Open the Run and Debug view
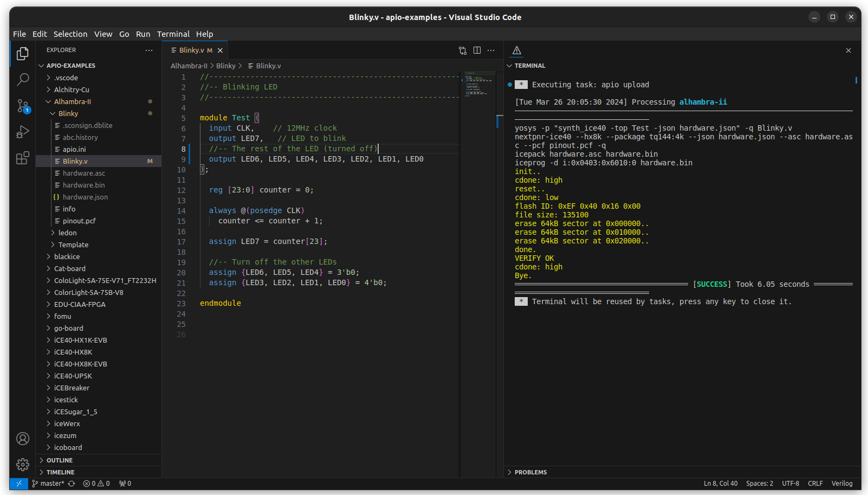 [23, 132]
